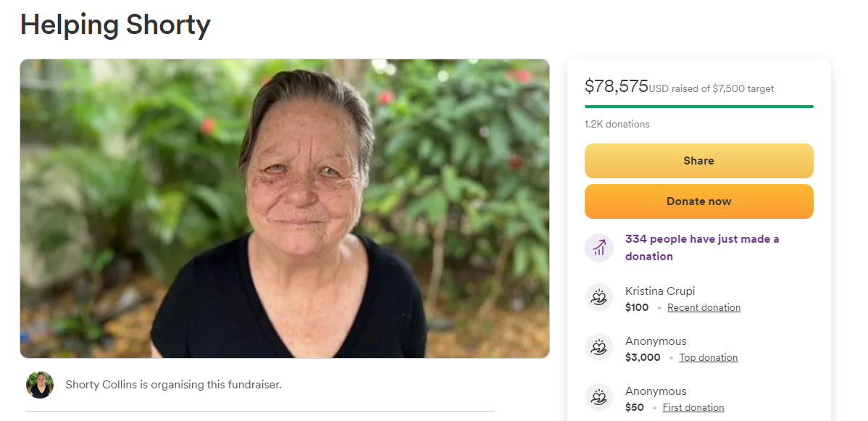Select the 334 people donation notice
The image size is (868, 421).
coord(701,248)
